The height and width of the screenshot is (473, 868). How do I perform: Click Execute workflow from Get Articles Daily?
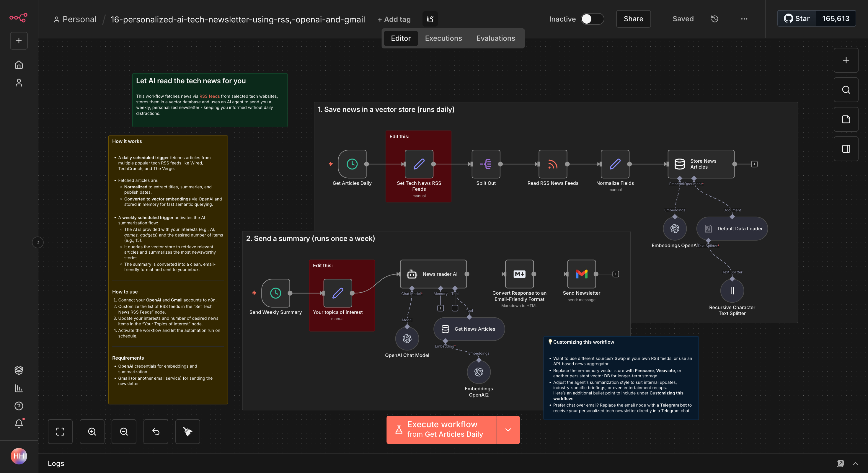pos(441,430)
